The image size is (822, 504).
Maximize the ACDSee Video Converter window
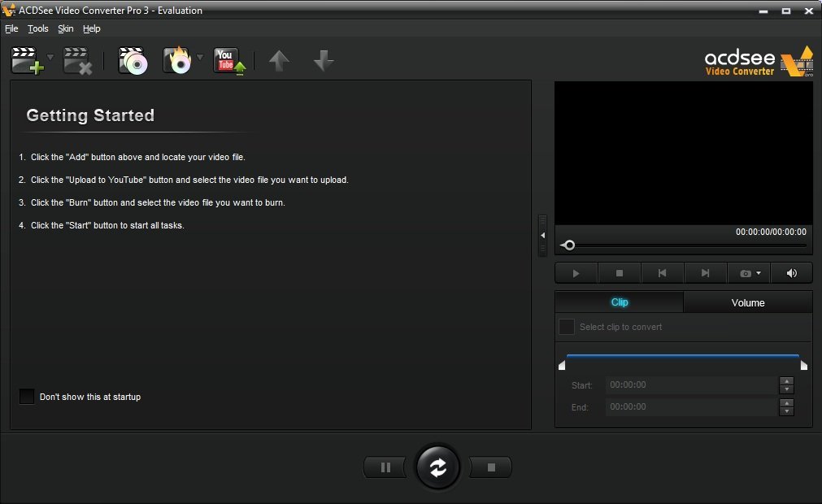click(x=786, y=11)
